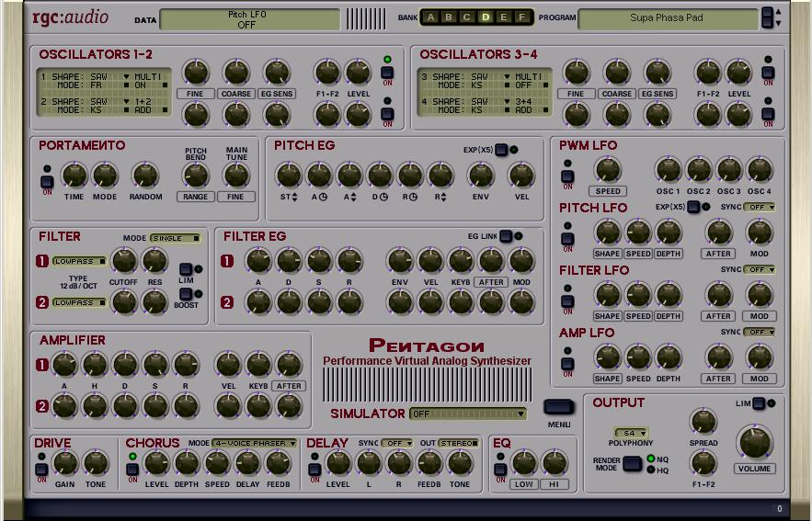Select bank C
The height and width of the screenshot is (521, 812).
[466, 17]
